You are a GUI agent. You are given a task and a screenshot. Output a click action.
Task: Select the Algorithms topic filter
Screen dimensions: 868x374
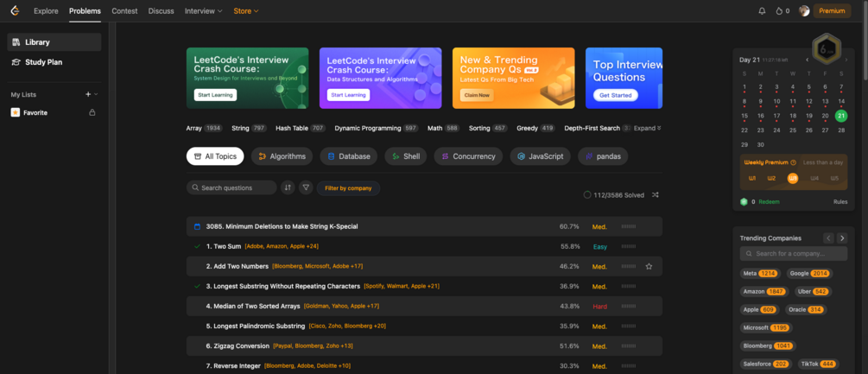tap(282, 156)
